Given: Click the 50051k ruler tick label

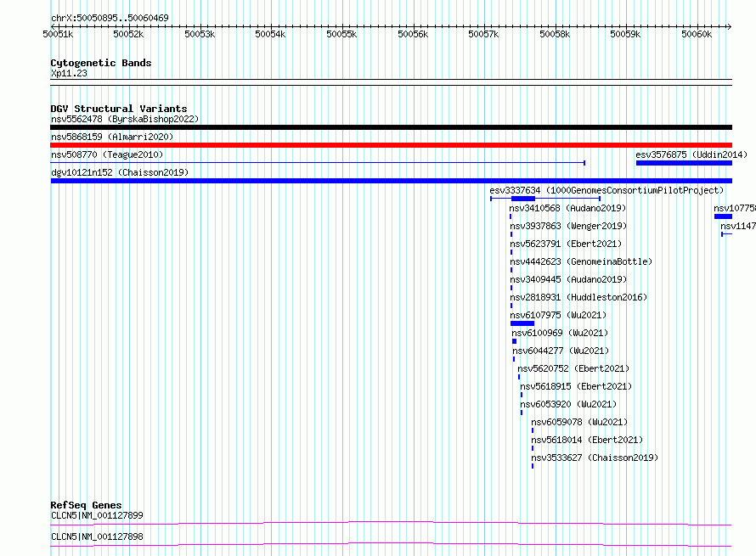Looking at the screenshot, I should pos(58,34).
